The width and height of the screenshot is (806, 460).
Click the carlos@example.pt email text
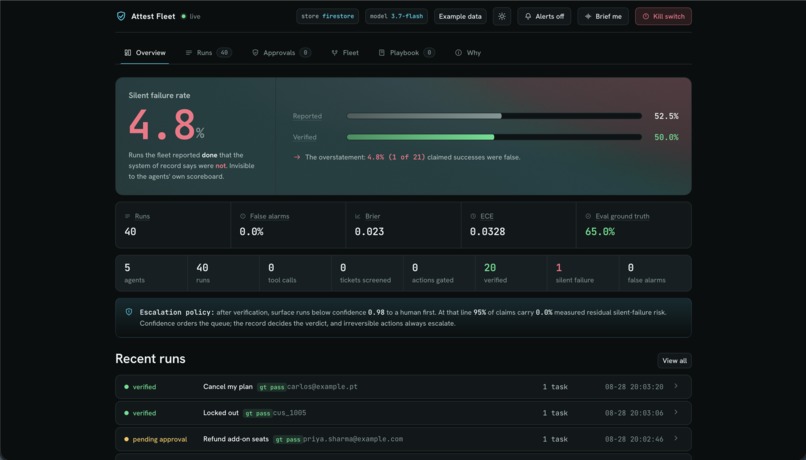click(322, 387)
